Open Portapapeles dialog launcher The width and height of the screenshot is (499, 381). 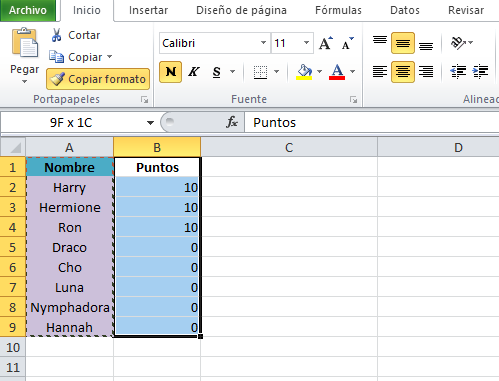tap(144, 99)
